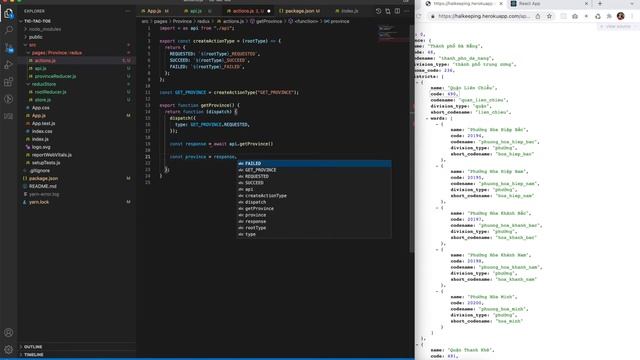Click the editor minimap preview

coord(393,33)
